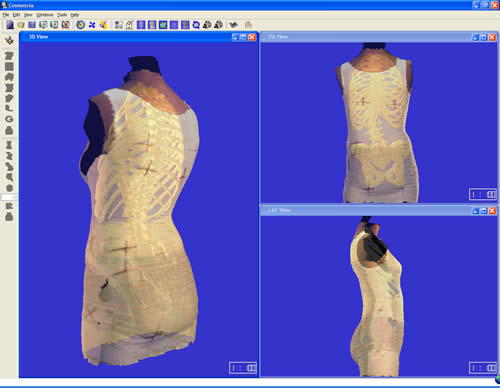Open the Tools menu

point(62,15)
